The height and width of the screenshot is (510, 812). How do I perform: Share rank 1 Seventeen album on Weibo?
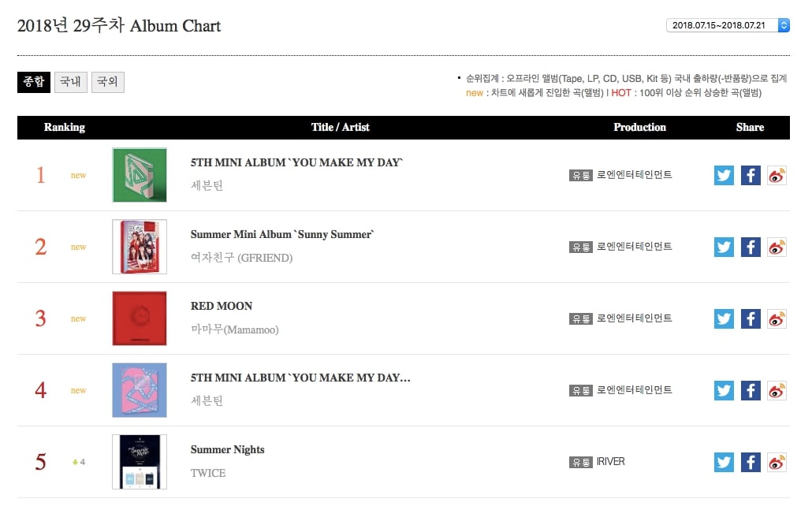pyautogui.click(x=777, y=175)
